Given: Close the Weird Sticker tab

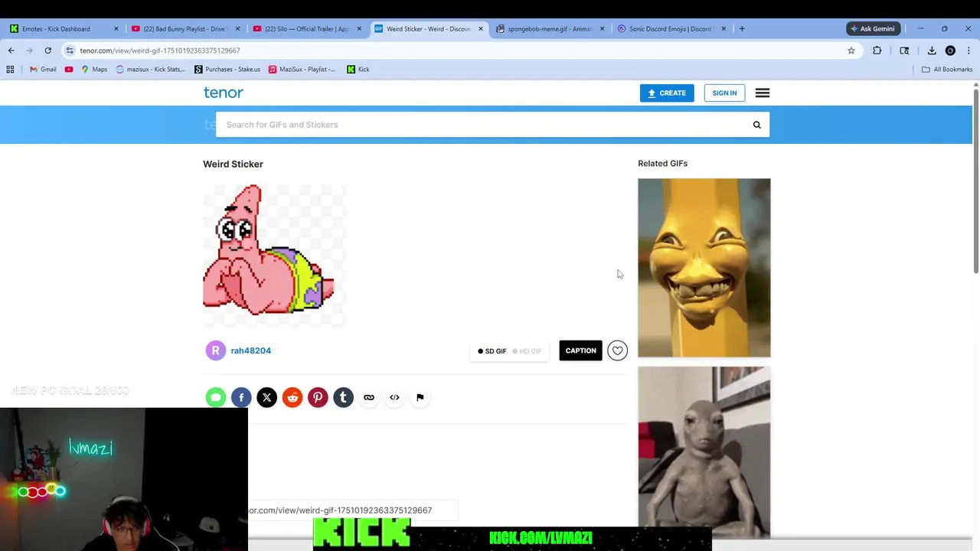Looking at the screenshot, I should [x=481, y=29].
